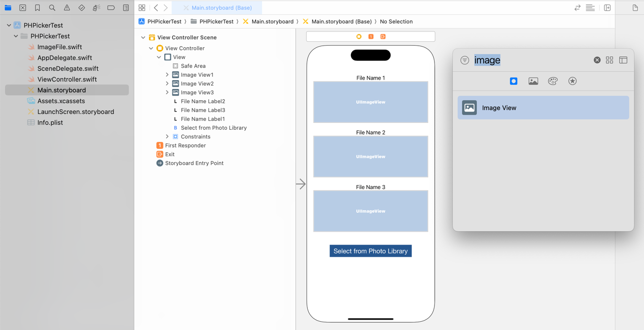
Task: Toggle the library details panel view
Action: click(623, 60)
